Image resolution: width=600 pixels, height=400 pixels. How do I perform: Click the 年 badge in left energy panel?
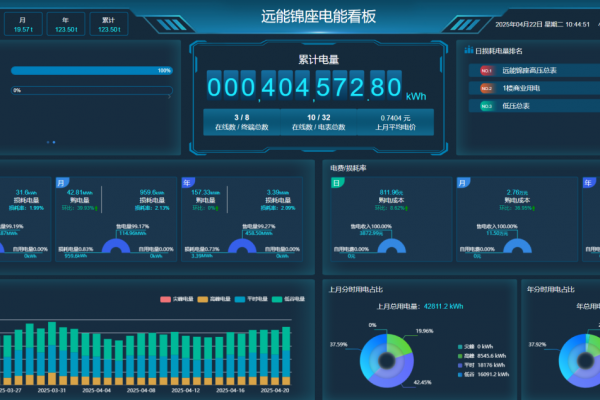pos(187,183)
